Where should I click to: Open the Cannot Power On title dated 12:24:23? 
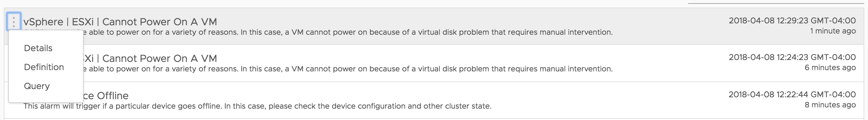(x=150, y=58)
